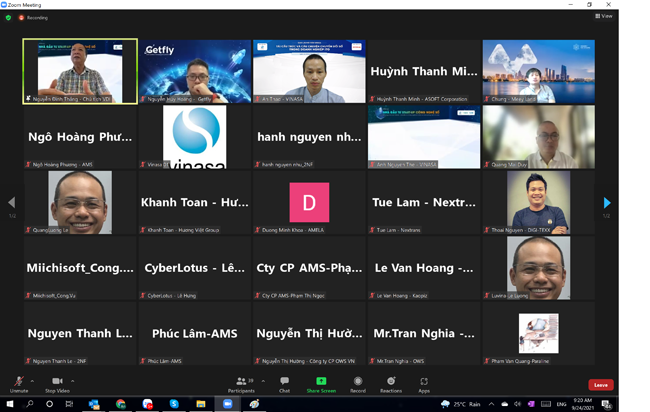Toggle the Record button
The height and width of the screenshot is (412, 650).
pyautogui.click(x=358, y=384)
